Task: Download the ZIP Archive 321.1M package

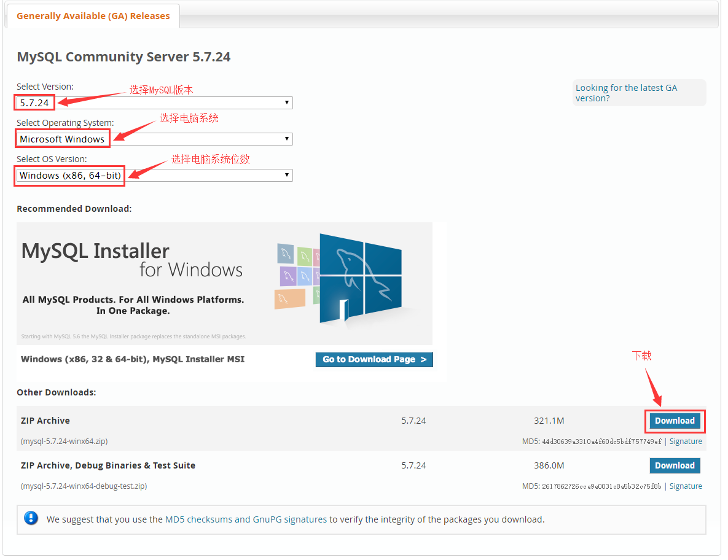Action: pos(675,421)
